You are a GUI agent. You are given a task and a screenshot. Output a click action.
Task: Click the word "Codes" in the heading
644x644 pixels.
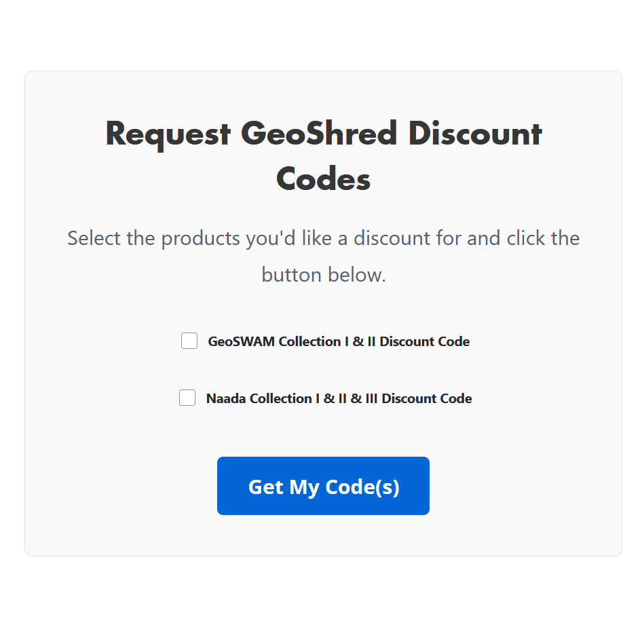[323, 179]
